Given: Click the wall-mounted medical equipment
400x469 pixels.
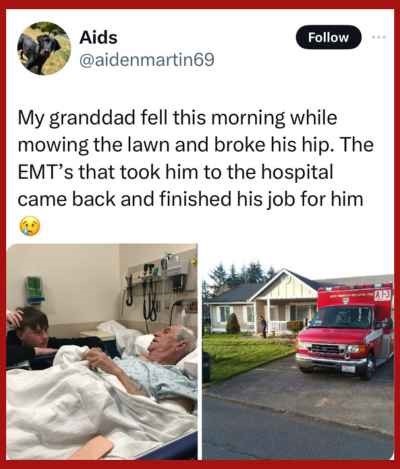Looking at the screenshot, I should (157, 288).
